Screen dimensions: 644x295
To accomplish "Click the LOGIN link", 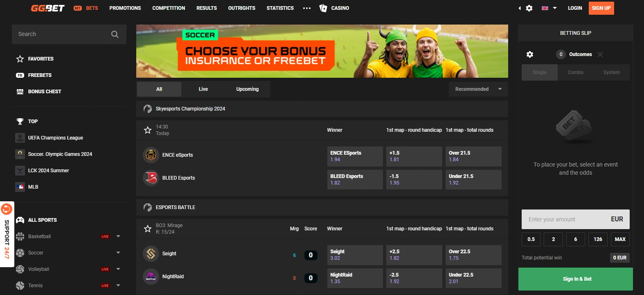I will click(575, 8).
